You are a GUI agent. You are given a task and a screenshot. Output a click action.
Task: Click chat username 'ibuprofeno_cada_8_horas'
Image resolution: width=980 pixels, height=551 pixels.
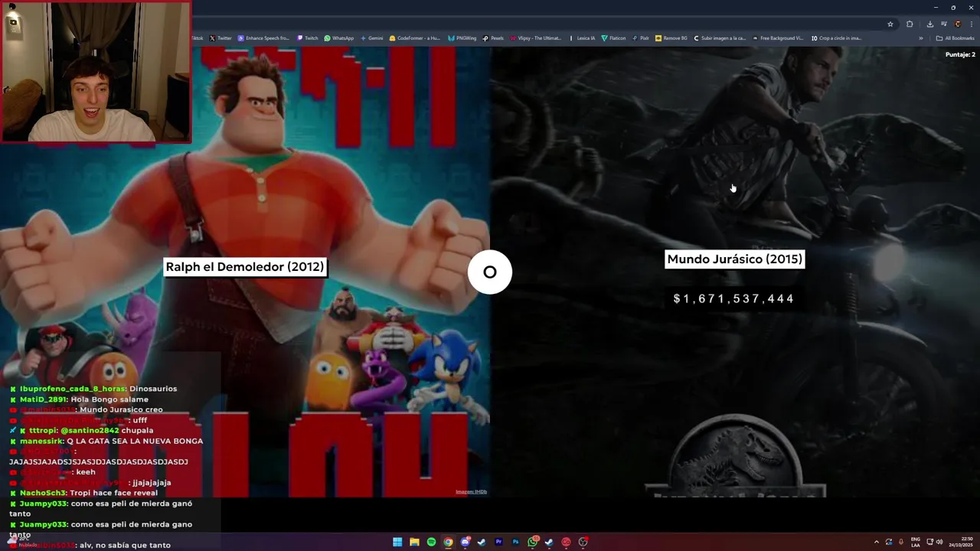(73, 389)
